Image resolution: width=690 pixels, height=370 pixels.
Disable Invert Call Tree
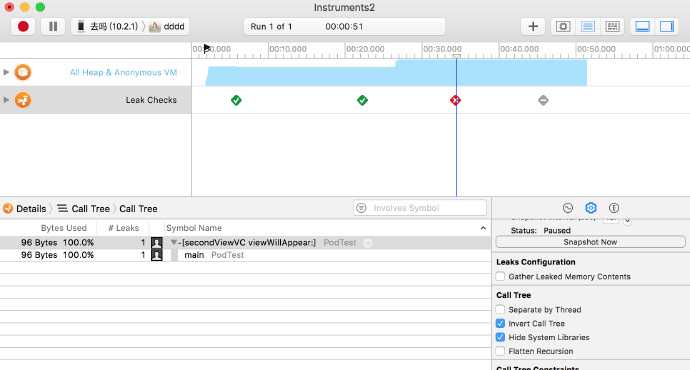500,323
